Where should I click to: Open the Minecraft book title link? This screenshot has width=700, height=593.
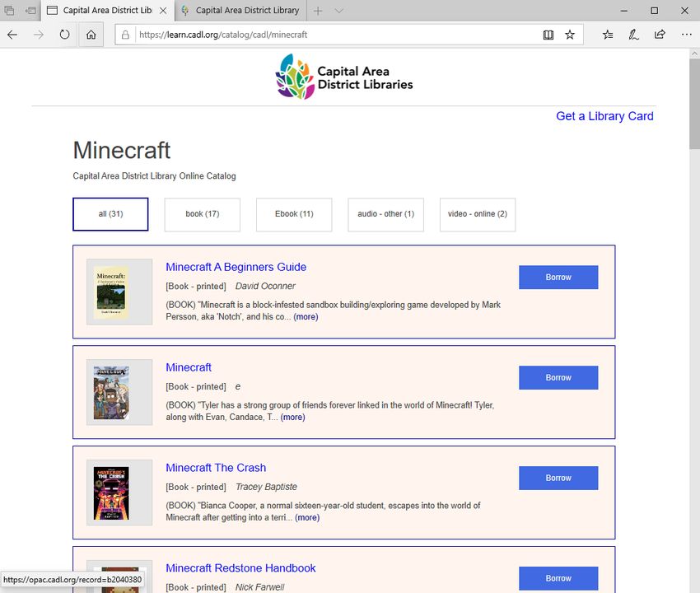(x=189, y=367)
